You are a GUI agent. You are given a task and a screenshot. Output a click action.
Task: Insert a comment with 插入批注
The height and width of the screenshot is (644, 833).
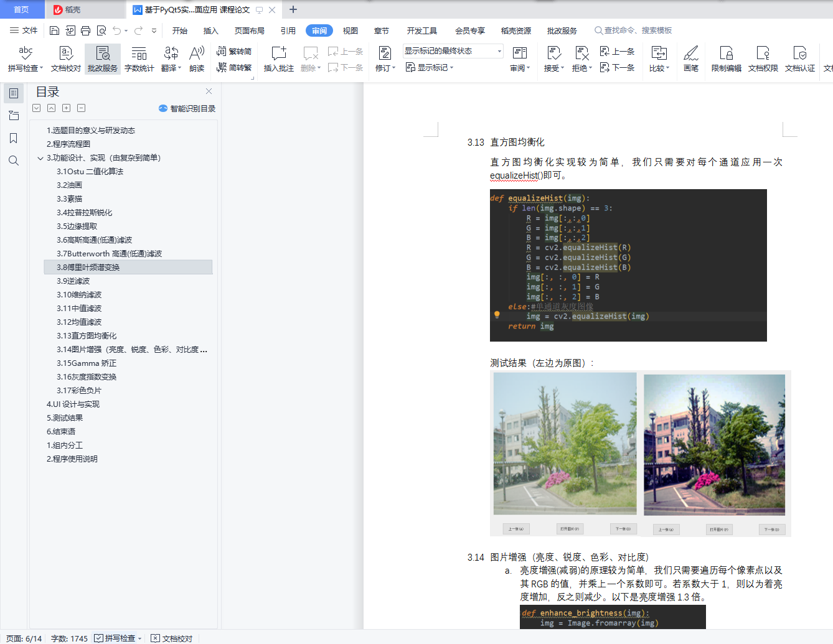[x=279, y=59]
